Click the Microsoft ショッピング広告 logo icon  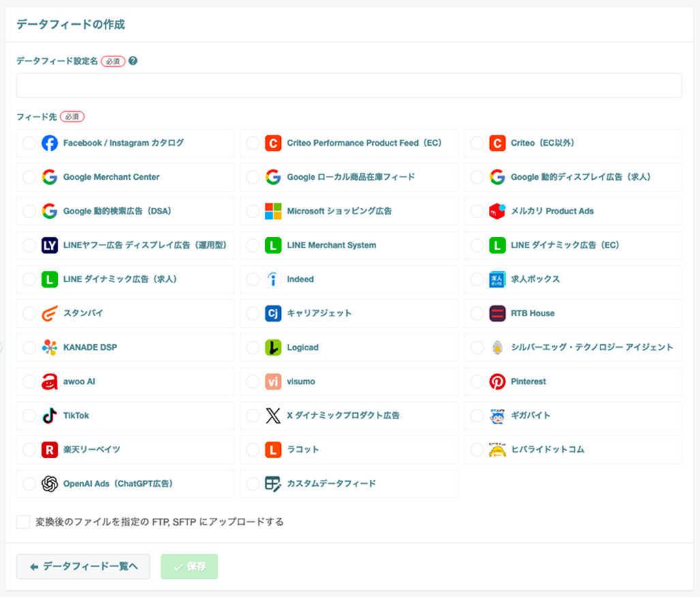pyautogui.click(x=273, y=211)
